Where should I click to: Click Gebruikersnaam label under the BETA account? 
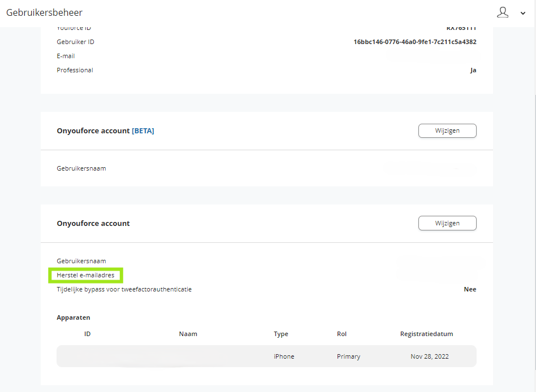[x=81, y=168]
